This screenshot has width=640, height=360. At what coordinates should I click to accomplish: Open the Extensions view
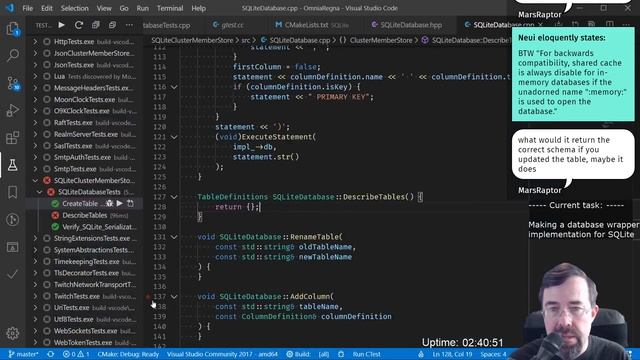[13, 138]
